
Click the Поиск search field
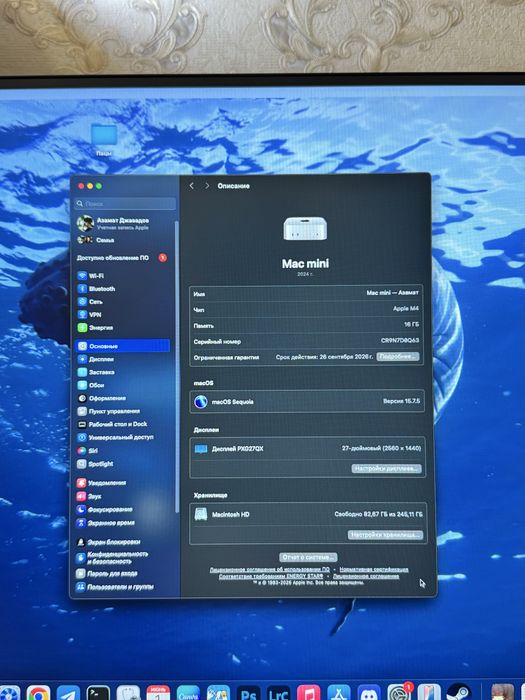coord(125,204)
